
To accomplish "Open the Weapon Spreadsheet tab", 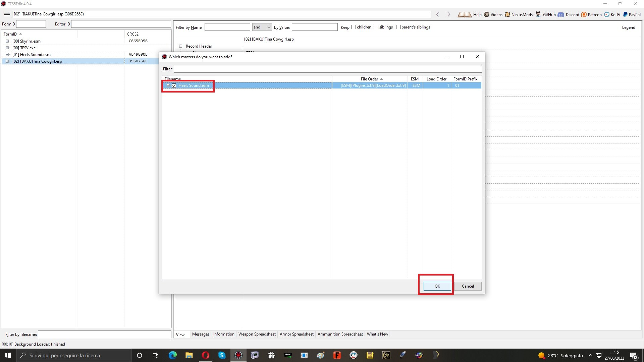I will click(257, 334).
